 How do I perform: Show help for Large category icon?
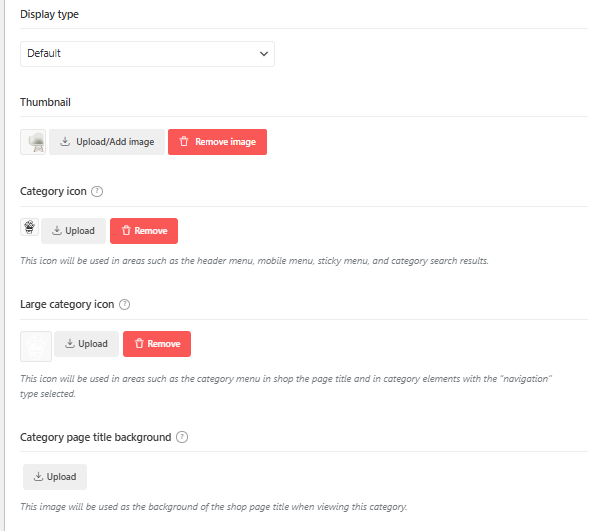[x=125, y=305]
